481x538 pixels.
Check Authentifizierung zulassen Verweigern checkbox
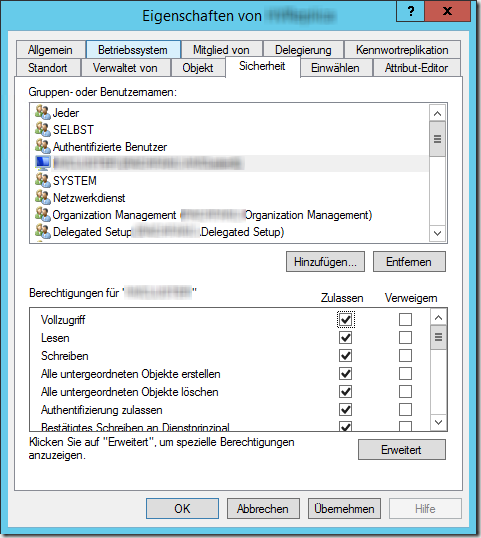pyautogui.click(x=405, y=409)
